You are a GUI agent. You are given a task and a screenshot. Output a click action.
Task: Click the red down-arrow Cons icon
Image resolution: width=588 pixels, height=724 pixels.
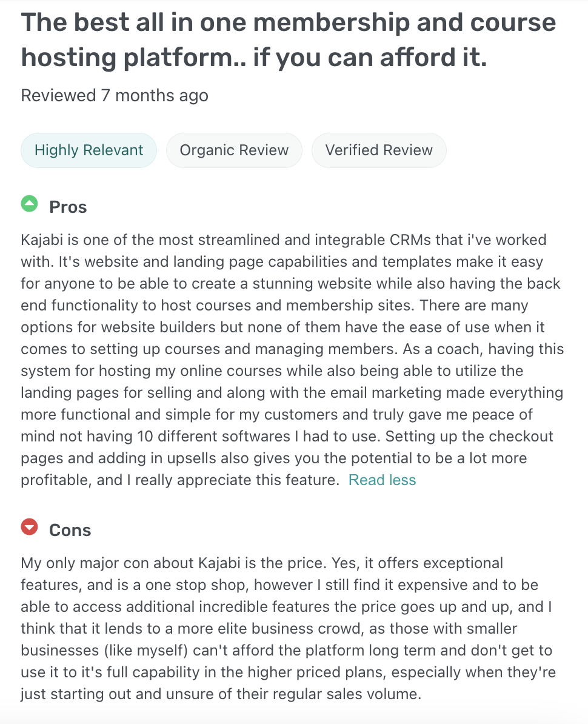click(x=29, y=528)
